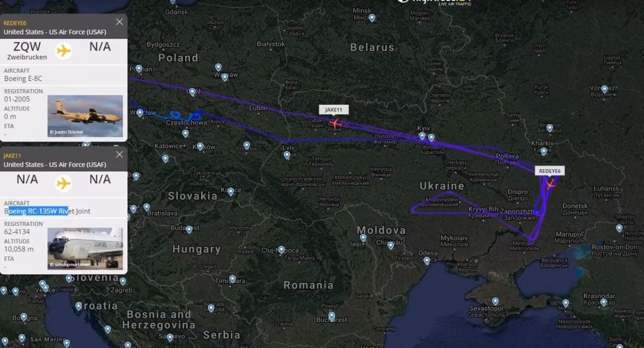
Task: Click the airport pin at Minsk
Action: [x=372, y=18]
